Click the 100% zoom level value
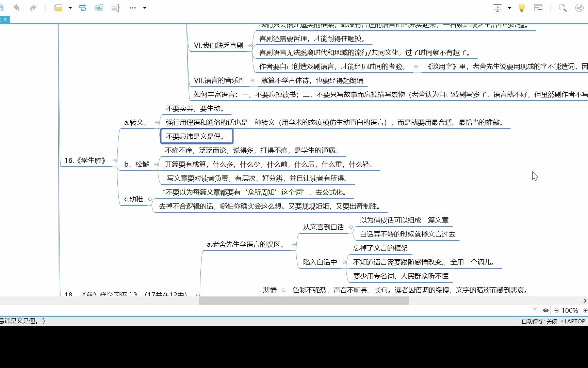588x368 pixels. (570, 310)
